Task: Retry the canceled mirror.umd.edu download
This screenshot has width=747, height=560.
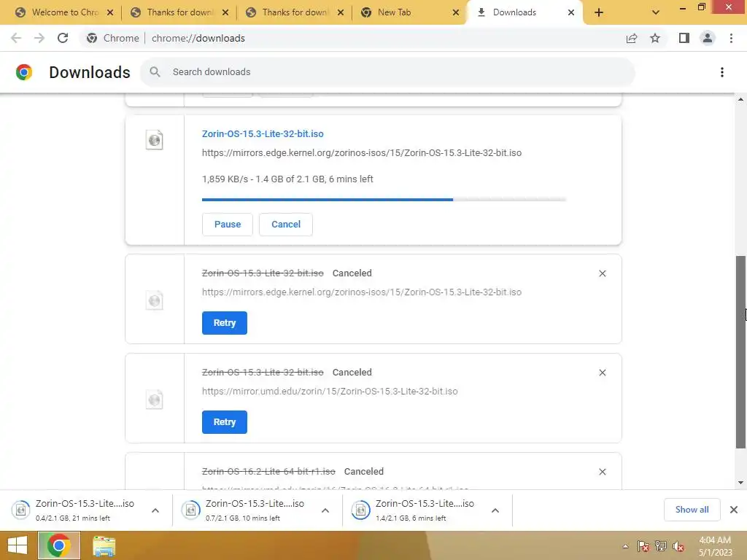Action: click(225, 422)
